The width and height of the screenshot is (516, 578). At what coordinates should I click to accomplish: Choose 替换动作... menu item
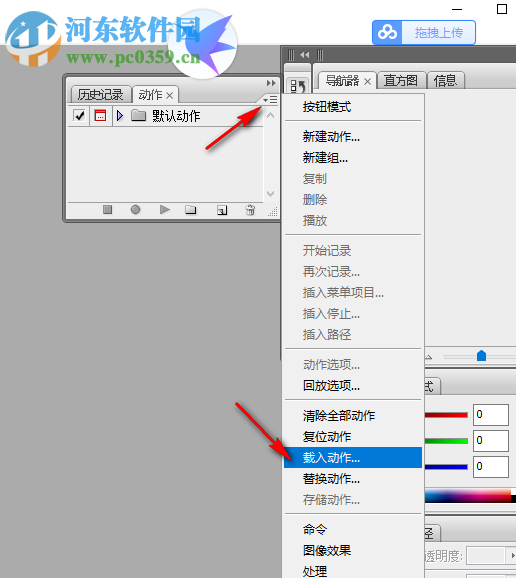pos(353,478)
